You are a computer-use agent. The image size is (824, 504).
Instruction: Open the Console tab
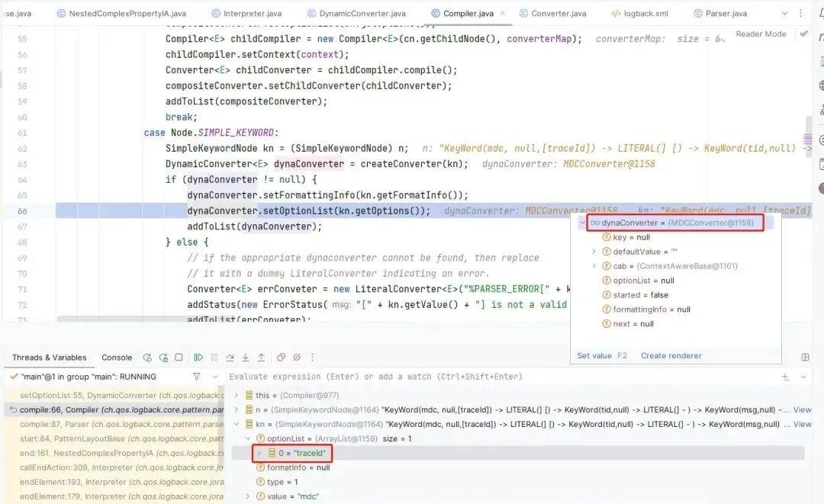tap(117, 358)
